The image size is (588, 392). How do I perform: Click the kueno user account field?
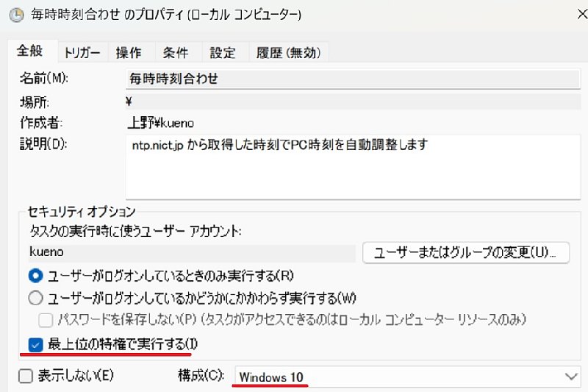tap(192, 252)
